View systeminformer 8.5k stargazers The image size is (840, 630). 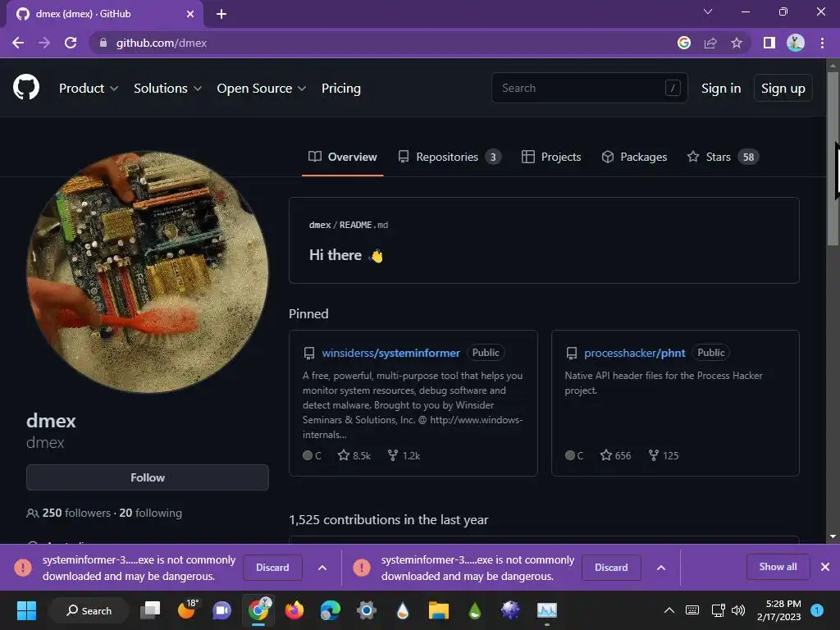354,455
